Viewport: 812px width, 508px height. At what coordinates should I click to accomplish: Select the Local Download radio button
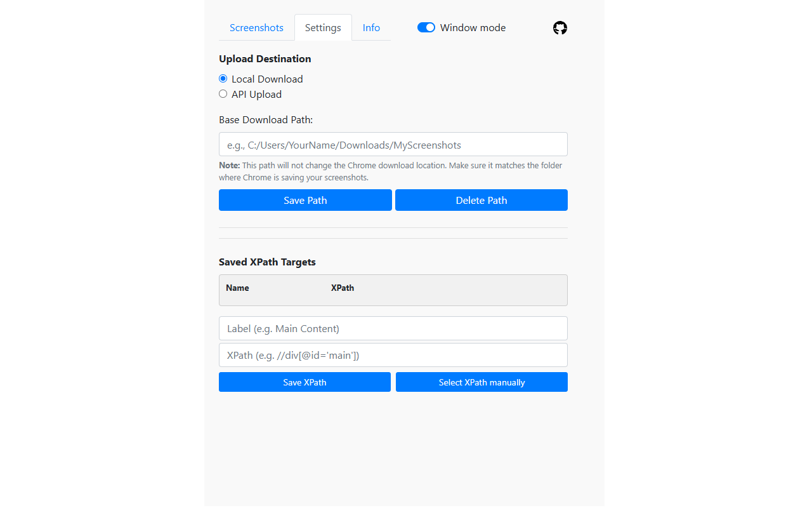coord(223,78)
